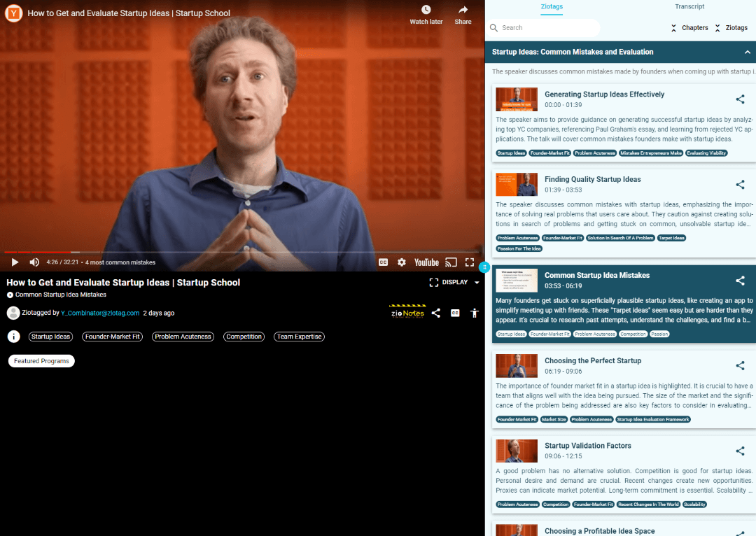756x536 pixels.
Task: Open accessibility options icon
Action: pyautogui.click(x=475, y=313)
